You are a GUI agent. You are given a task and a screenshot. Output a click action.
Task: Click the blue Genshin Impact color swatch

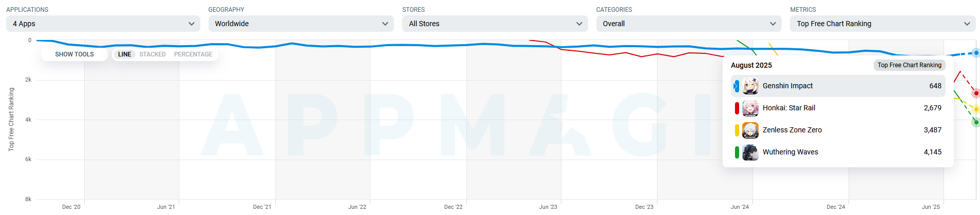[737, 86]
